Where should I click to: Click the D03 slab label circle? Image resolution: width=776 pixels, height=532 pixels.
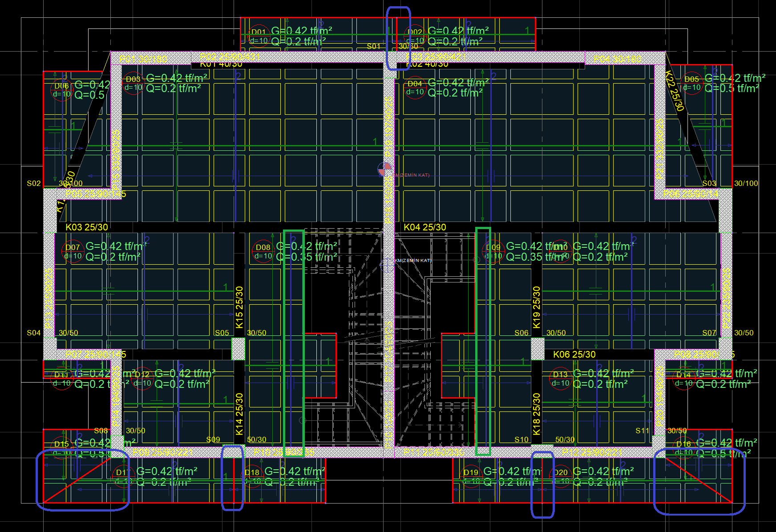[133, 83]
